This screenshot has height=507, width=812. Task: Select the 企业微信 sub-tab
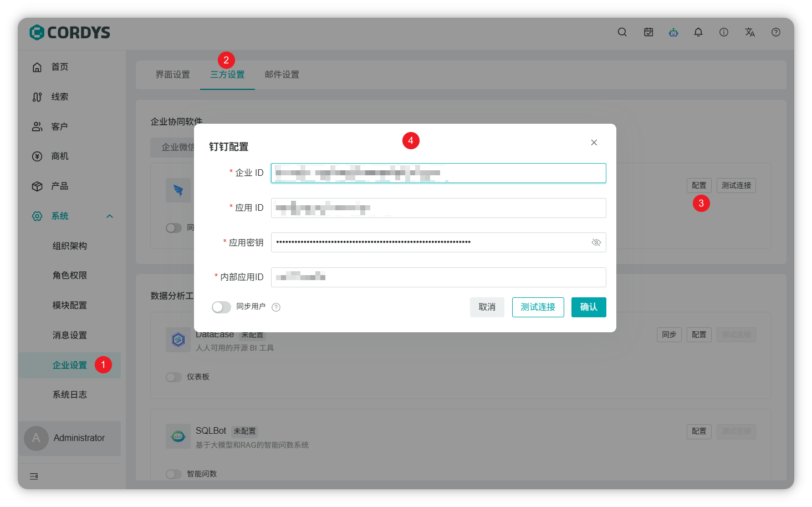click(177, 148)
